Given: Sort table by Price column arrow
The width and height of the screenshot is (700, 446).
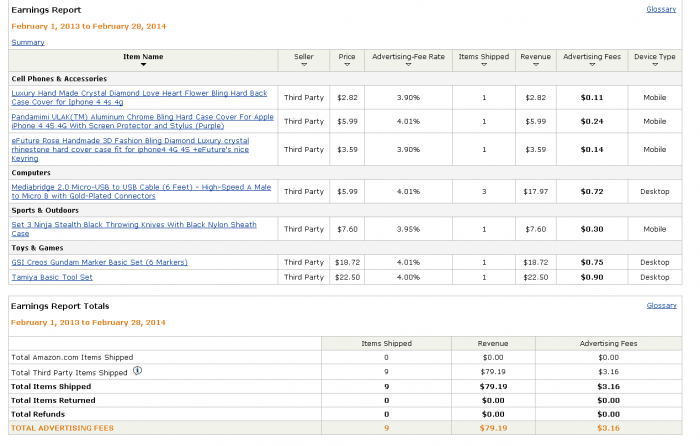Looking at the screenshot, I should [347, 65].
